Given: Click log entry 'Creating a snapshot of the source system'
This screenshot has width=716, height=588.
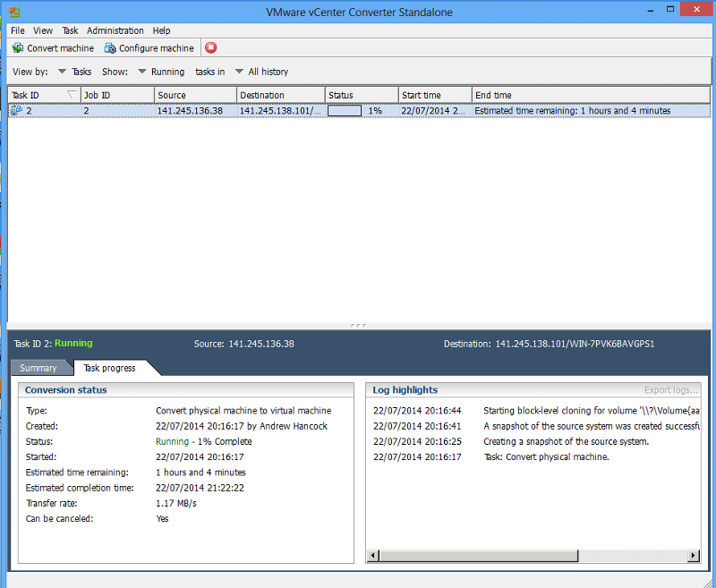Looking at the screenshot, I should [567, 441].
